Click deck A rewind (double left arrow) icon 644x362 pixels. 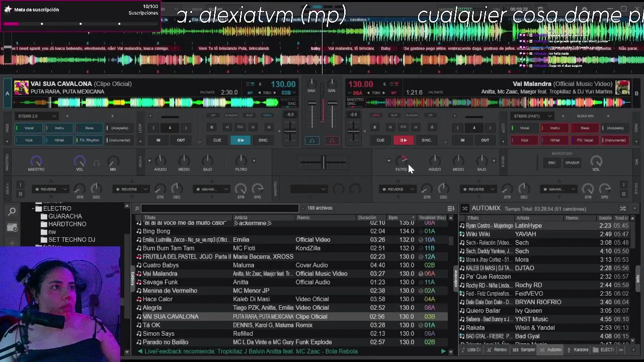(x=228, y=128)
